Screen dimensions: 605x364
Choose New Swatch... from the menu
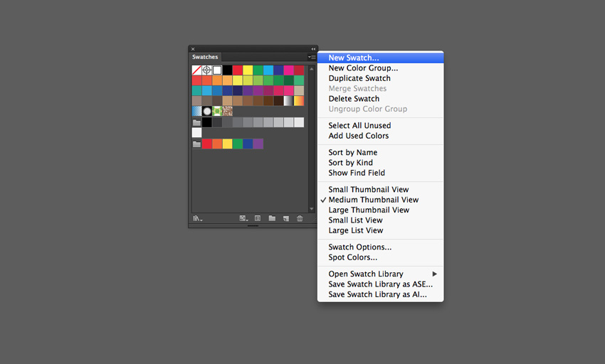[x=381, y=58]
